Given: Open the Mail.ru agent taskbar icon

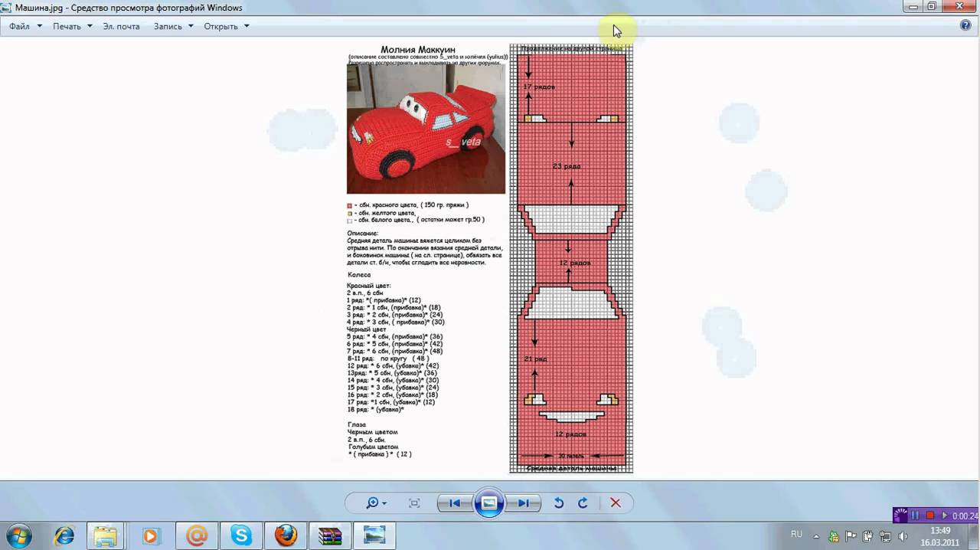Looking at the screenshot, I should point(197,535).
